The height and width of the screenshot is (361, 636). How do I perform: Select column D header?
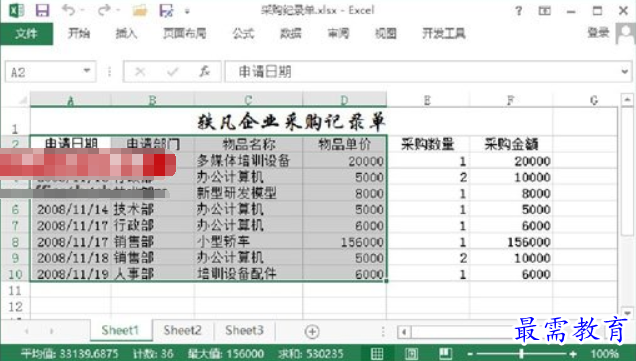pos(344,100)
